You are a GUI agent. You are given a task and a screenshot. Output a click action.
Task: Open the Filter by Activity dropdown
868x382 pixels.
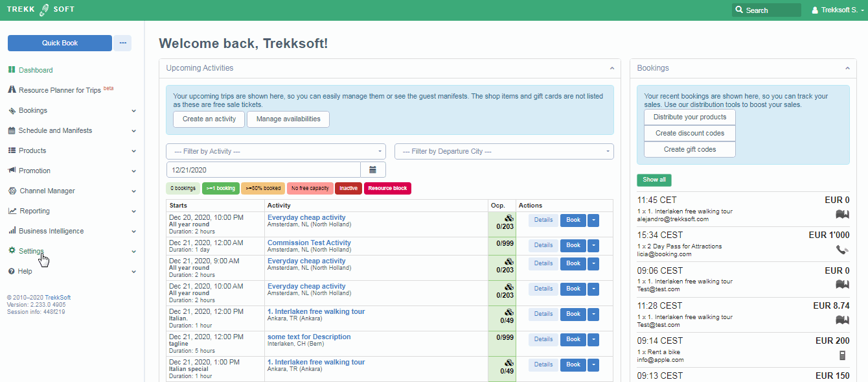(276, 151)
